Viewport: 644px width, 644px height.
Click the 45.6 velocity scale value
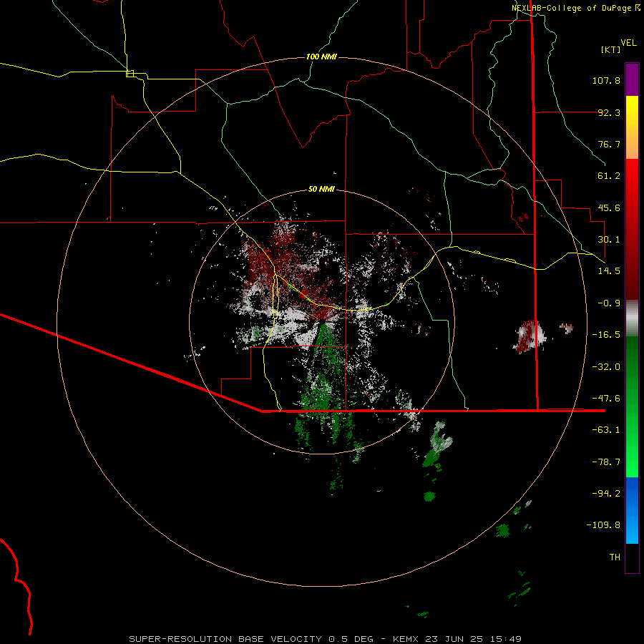(609, 208)
